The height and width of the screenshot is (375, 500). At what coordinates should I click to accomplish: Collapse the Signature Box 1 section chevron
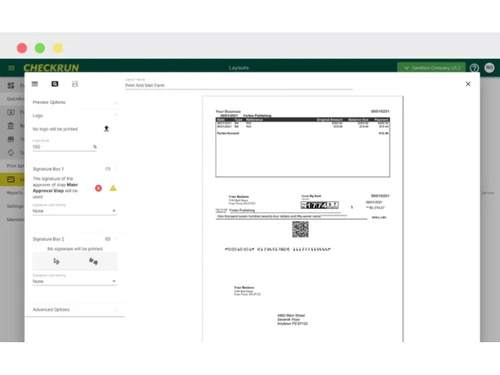[x=116, y=169]
